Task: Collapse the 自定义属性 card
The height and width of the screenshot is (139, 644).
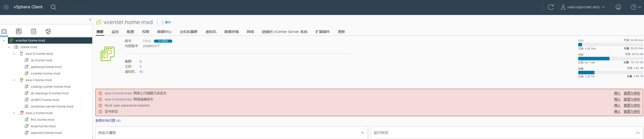Action: point(363,133)
